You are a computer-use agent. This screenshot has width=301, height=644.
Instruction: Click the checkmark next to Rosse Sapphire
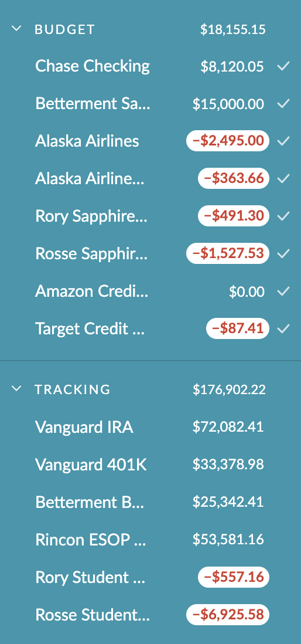point(283,253)
